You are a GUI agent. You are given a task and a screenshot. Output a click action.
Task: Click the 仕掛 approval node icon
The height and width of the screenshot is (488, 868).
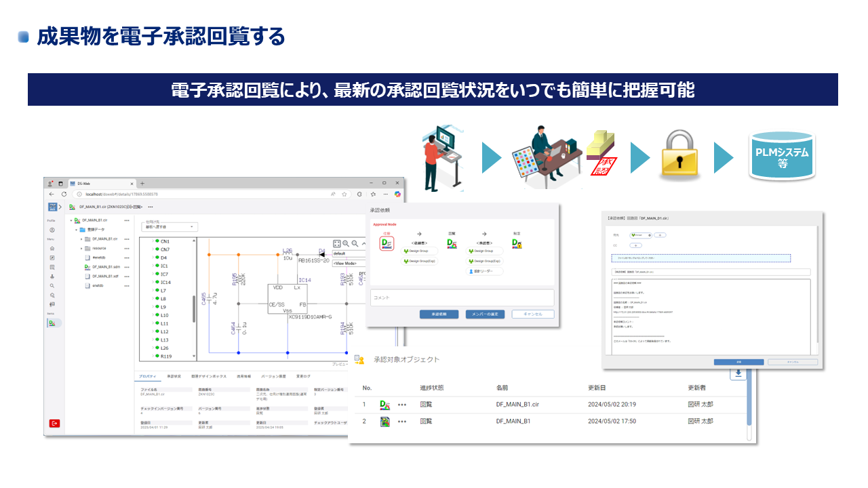(387, 242)
